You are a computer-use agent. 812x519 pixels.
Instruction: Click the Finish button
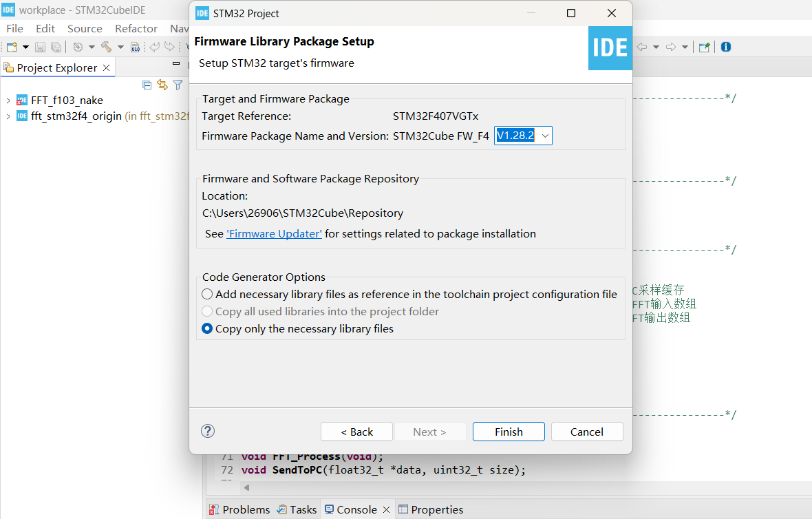509,432
